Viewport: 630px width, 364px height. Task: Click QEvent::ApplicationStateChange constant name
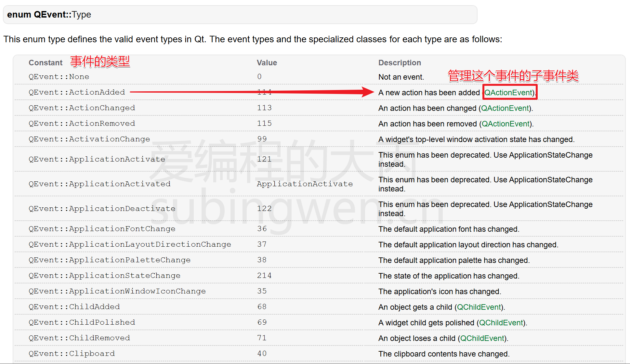pyautogui.click(x=104, y=276)
